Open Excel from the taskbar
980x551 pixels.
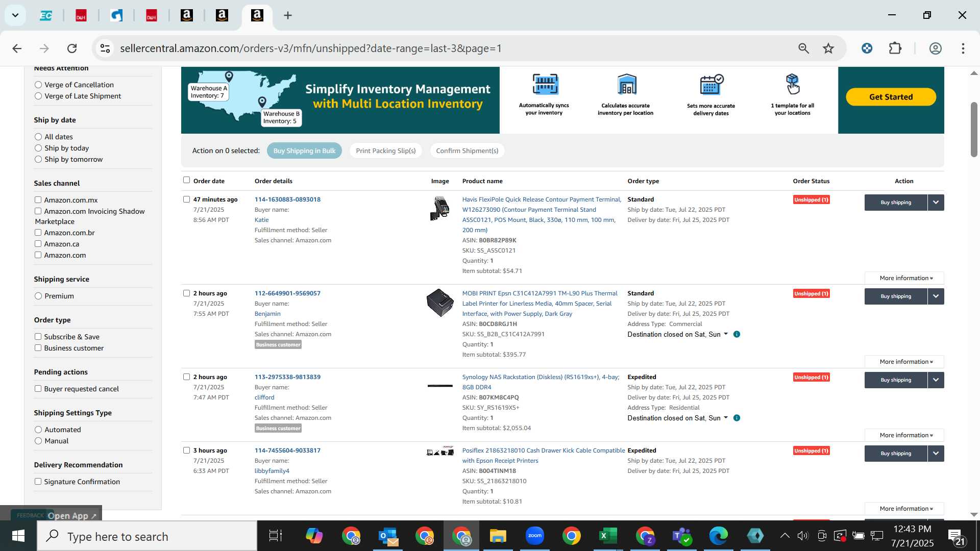coord(608,536)
